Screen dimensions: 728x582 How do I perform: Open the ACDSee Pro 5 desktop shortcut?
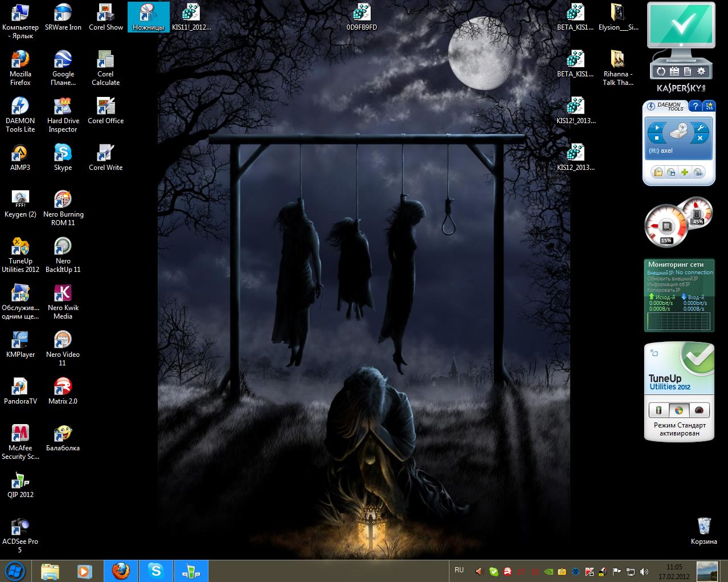point(21,535)
